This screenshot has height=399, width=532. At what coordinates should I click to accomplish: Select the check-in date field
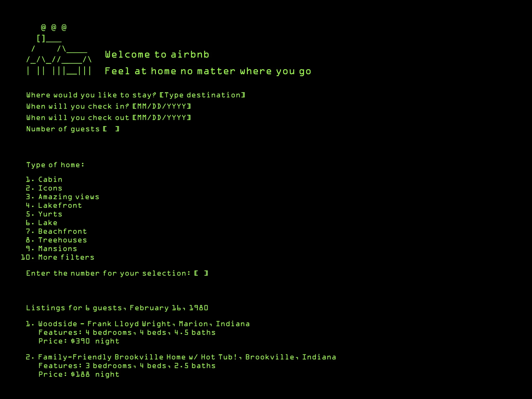(162, 107)
